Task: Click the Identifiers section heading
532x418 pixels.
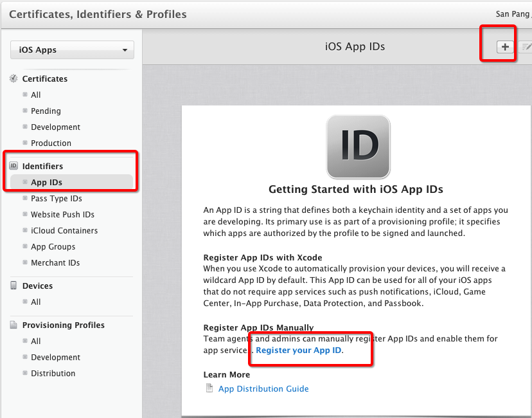Action: pos(43,166)
